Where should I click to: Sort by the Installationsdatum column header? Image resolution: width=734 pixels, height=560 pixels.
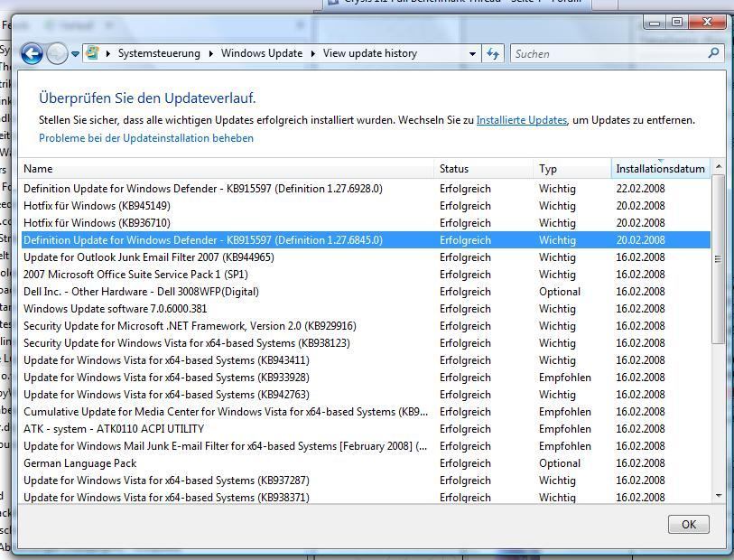point(661,169)
